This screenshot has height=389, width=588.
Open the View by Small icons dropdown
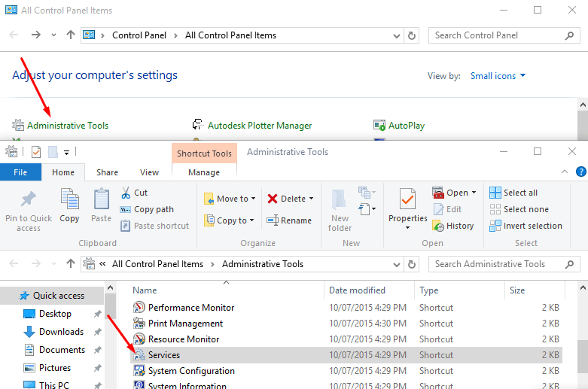(x=498, y=76)
